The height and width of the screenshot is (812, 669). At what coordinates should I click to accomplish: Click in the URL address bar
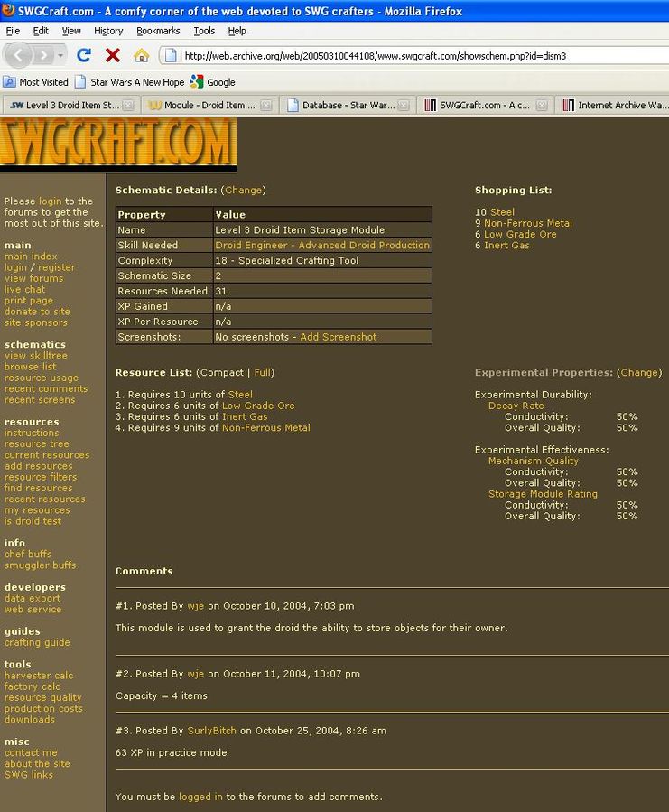coord(406,55)
